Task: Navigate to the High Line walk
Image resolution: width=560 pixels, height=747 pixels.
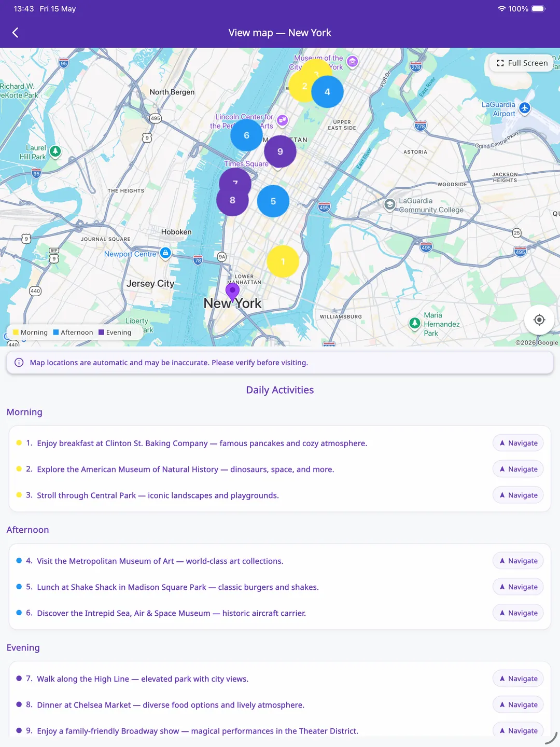Action: point(518,679)
